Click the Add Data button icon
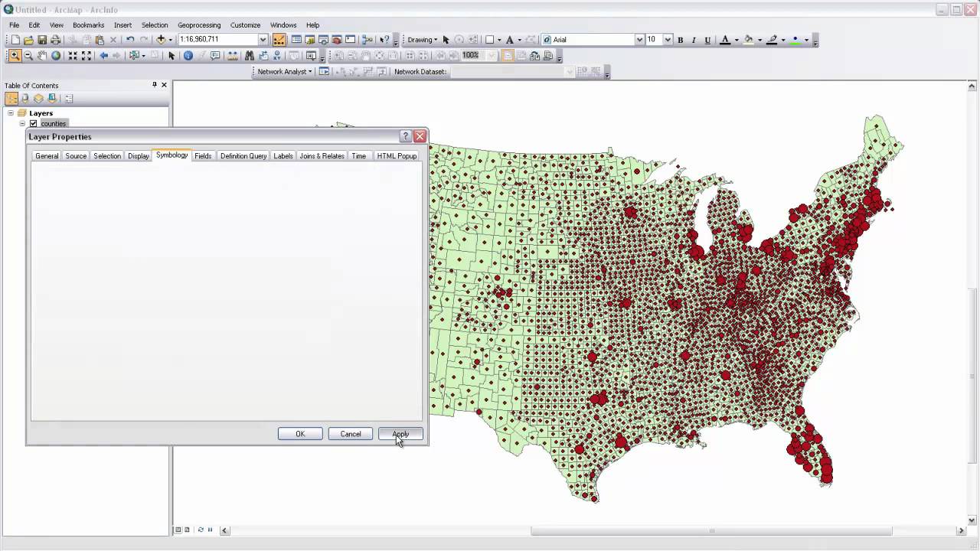The image size is (980, 551). pyautogui.click(x=161, y=40)
